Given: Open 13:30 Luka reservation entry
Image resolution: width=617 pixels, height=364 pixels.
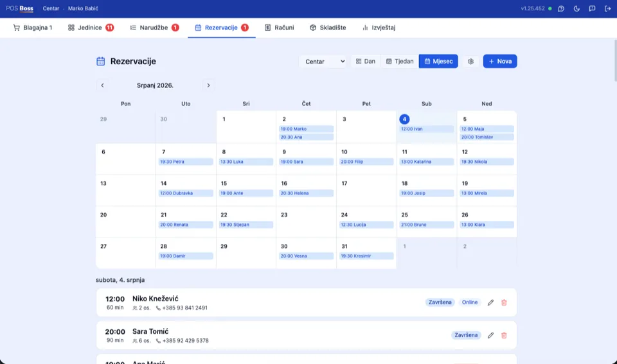Looking at the screenshot, I should click(246, 162).
